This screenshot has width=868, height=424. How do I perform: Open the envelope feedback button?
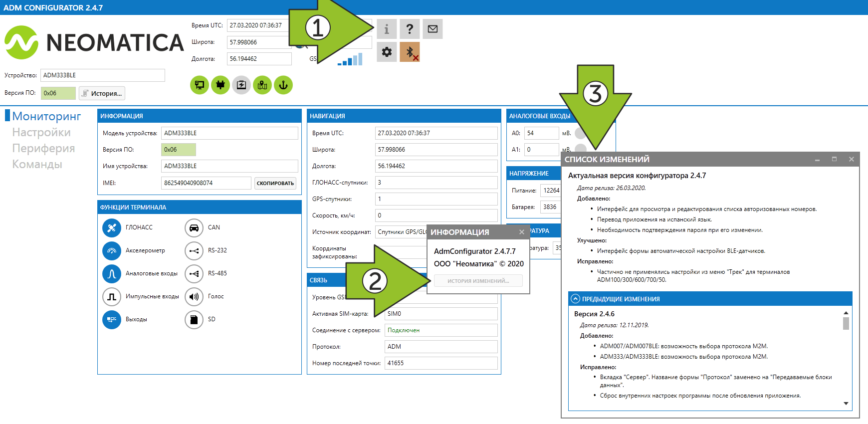coord(433,29)
